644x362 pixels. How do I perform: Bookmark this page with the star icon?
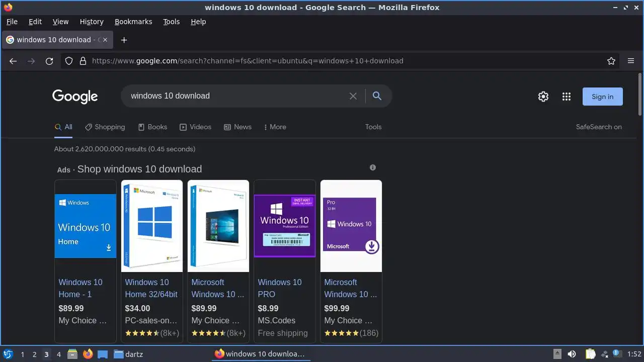point(611,61)
